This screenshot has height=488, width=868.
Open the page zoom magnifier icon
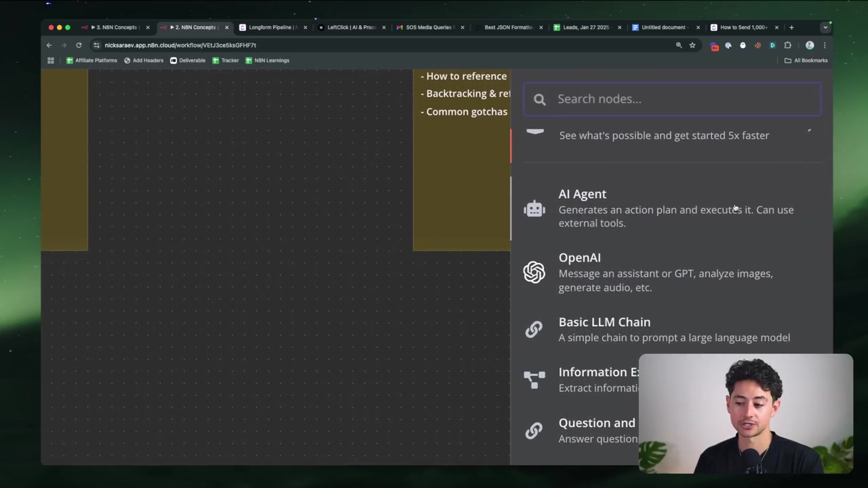pyautogui.click(x=679, y=45)
